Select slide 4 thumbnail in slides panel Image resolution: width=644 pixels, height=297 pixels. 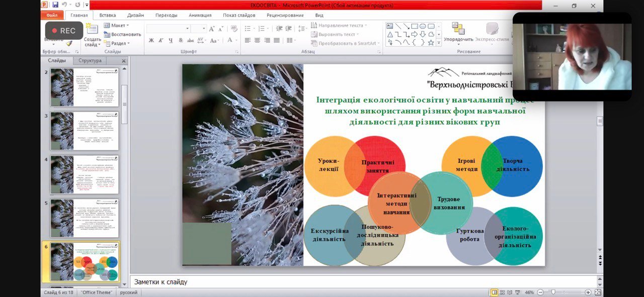pos(85,174)
